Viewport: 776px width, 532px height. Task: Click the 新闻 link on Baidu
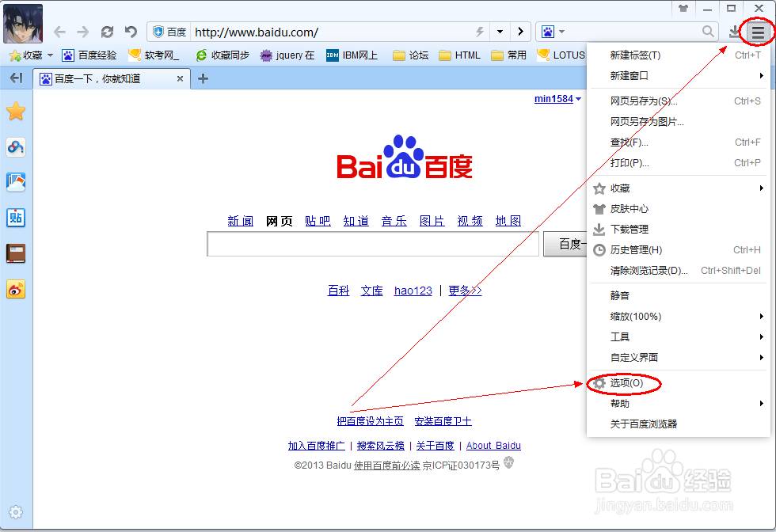coord(241,221)
